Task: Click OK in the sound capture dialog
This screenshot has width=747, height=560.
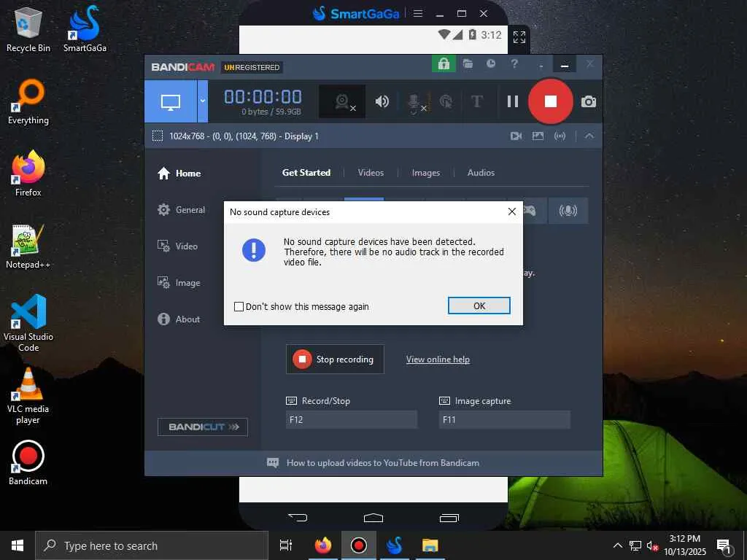Action: pyautogui.click(x=479, y=306)
